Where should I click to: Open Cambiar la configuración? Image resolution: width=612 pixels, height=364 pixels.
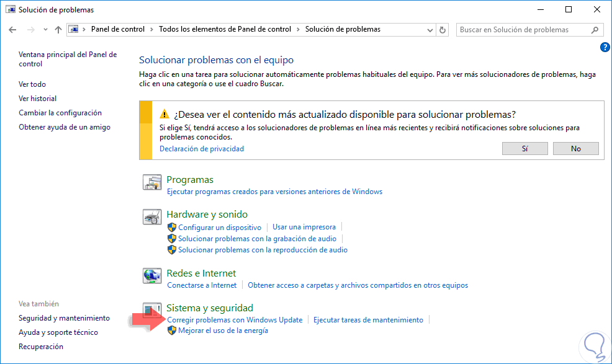coord(60,113)
